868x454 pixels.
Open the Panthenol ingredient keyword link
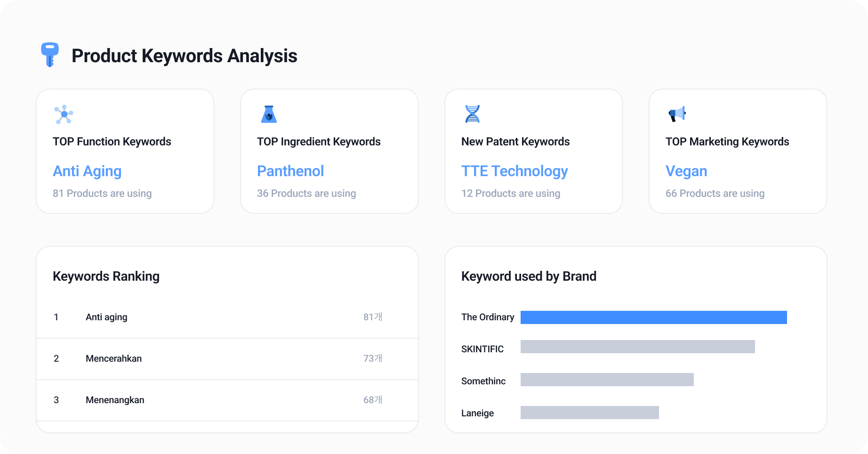[290, 171]
